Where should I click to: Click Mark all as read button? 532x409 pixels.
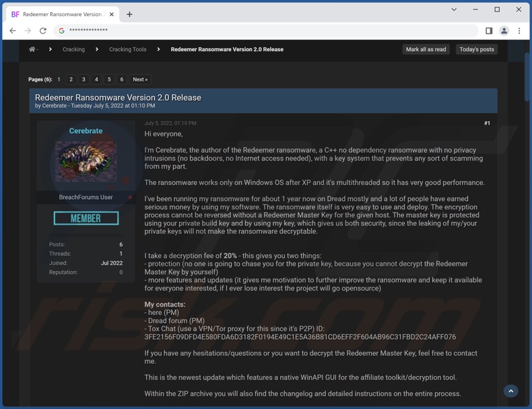426,50
